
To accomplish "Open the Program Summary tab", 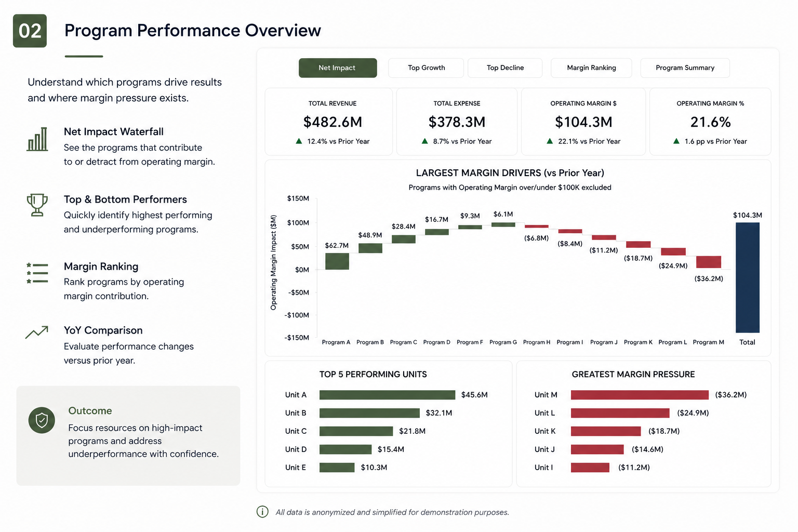I will (685, 68).
